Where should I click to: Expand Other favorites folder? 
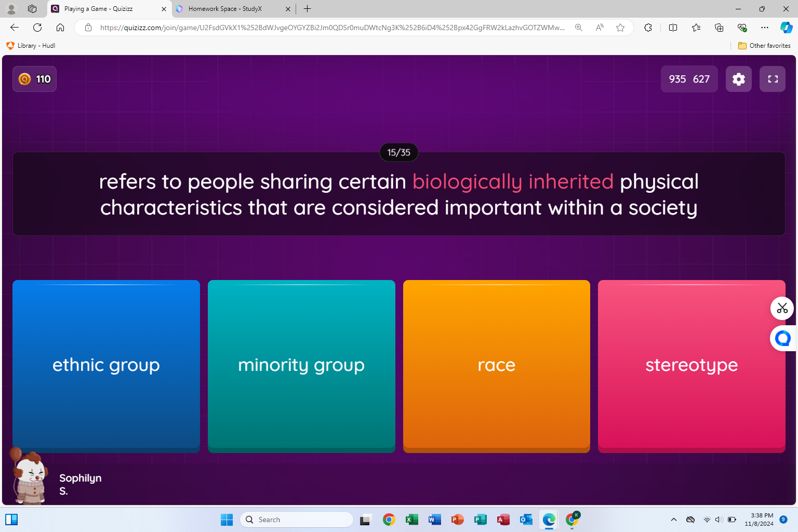click(x=764, y=46)
